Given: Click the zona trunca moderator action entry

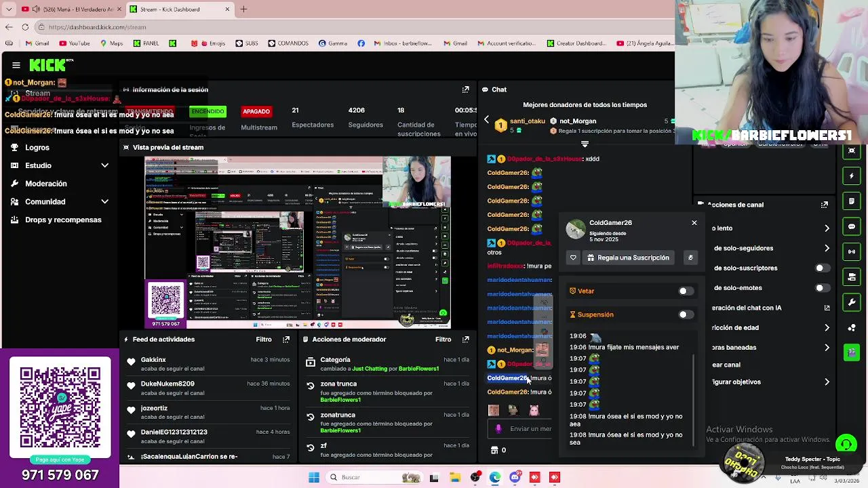Looking at the screenshot, I should (x=387, y=392).
